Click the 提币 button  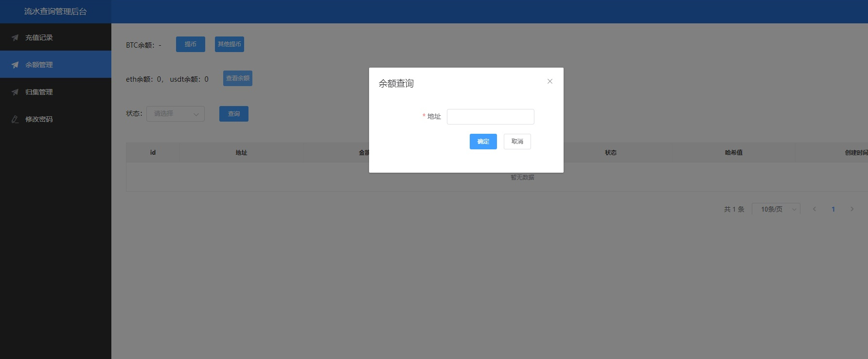[191, 44]
